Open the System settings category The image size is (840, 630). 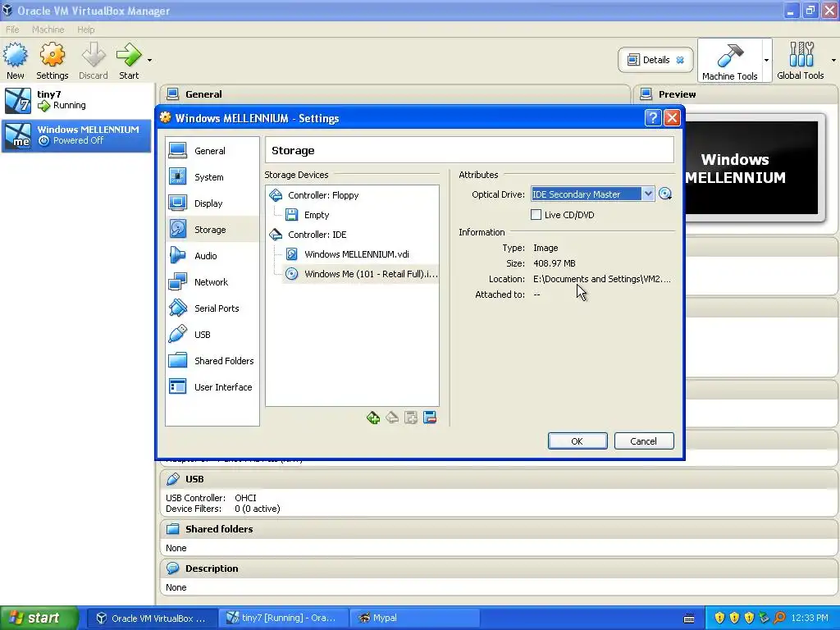(x=212, y=177)
